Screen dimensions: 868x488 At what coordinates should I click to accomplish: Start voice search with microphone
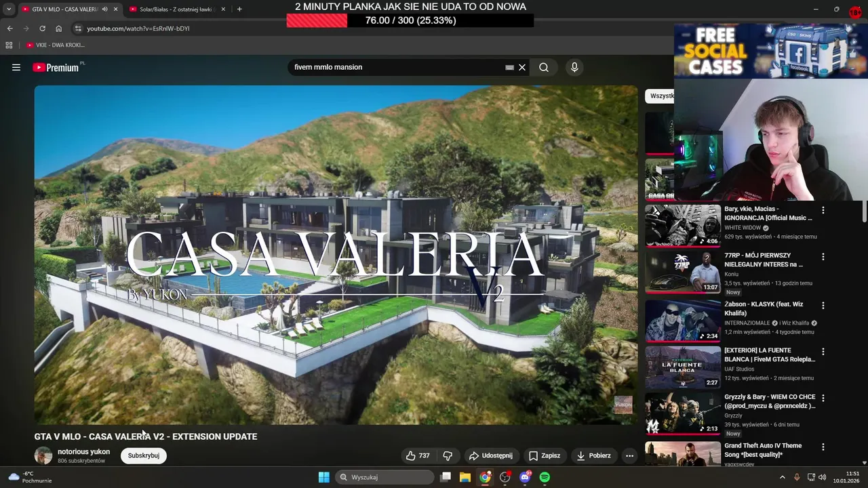[x=574, y=67]
